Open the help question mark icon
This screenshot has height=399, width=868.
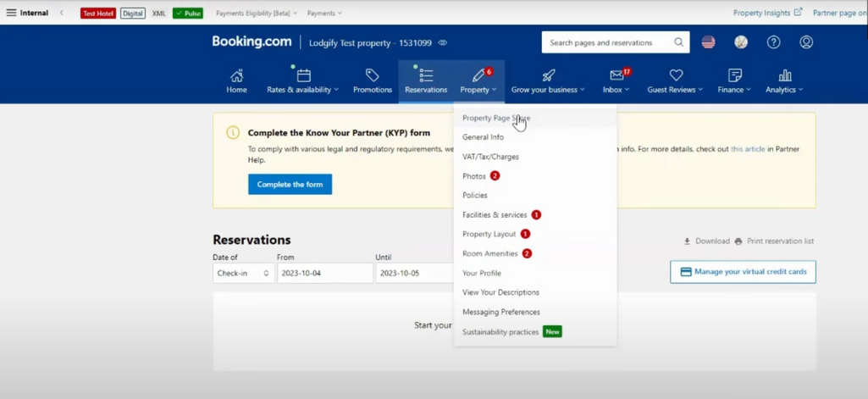[x=773, y=42]
